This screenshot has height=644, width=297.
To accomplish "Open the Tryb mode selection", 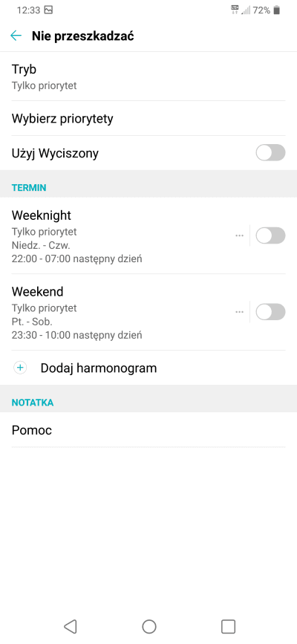I will pos(148,77).
